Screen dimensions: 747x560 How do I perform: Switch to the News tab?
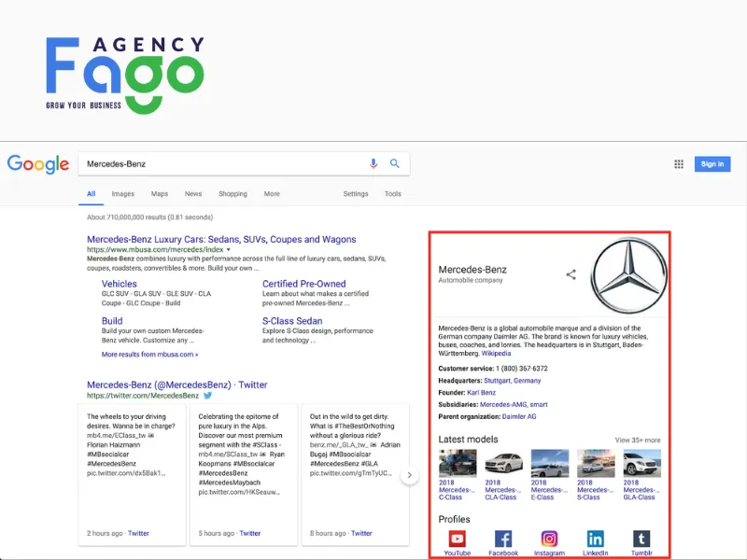coord(193,194)
